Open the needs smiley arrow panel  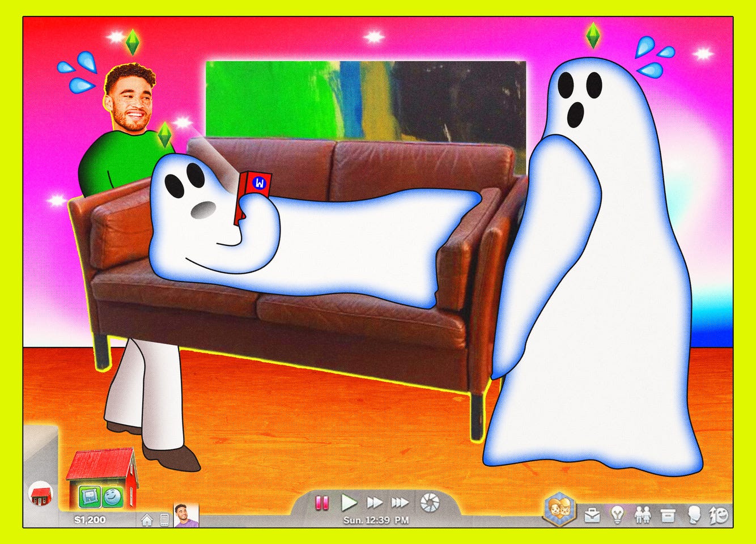tap(720, 515)
